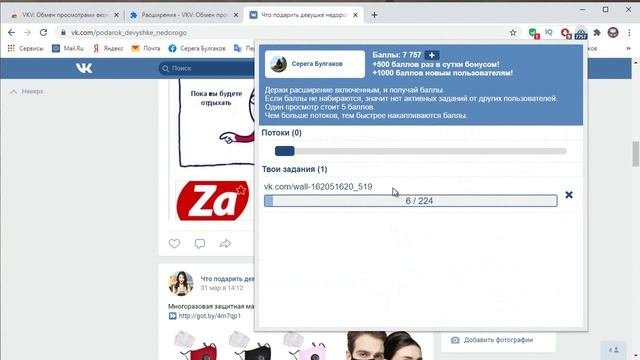Screen dimensions: 640x360
Task: Open the Яндекс bookmark
Action: tap(108, 48)
